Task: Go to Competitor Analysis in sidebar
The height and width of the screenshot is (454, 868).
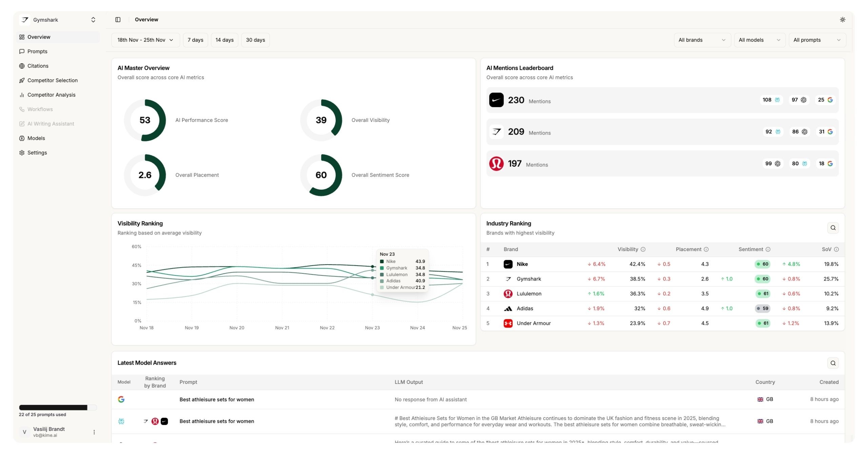Action: point(51,95)
